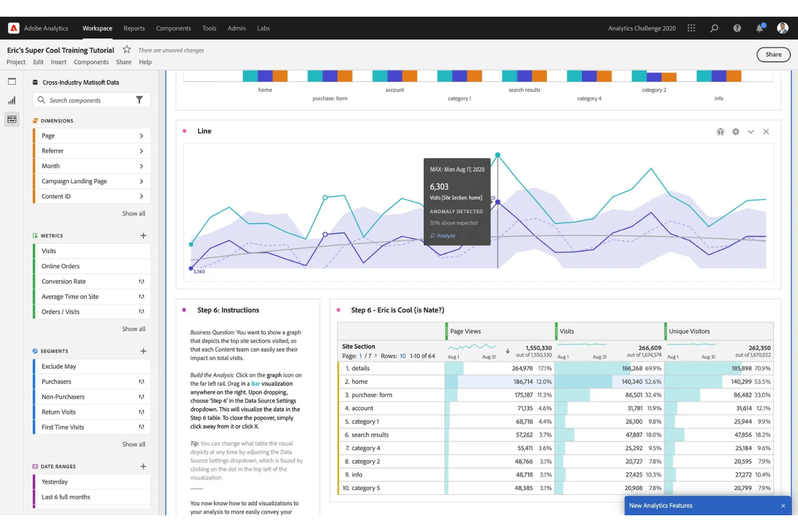Expand the Month dimension chevron
The height and width of the screenshot is (532, 798).
click(141, 166)
